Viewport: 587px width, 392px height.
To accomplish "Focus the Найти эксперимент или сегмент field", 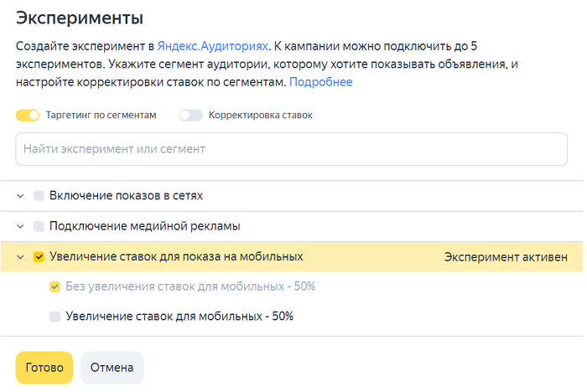I will point(291,149).
